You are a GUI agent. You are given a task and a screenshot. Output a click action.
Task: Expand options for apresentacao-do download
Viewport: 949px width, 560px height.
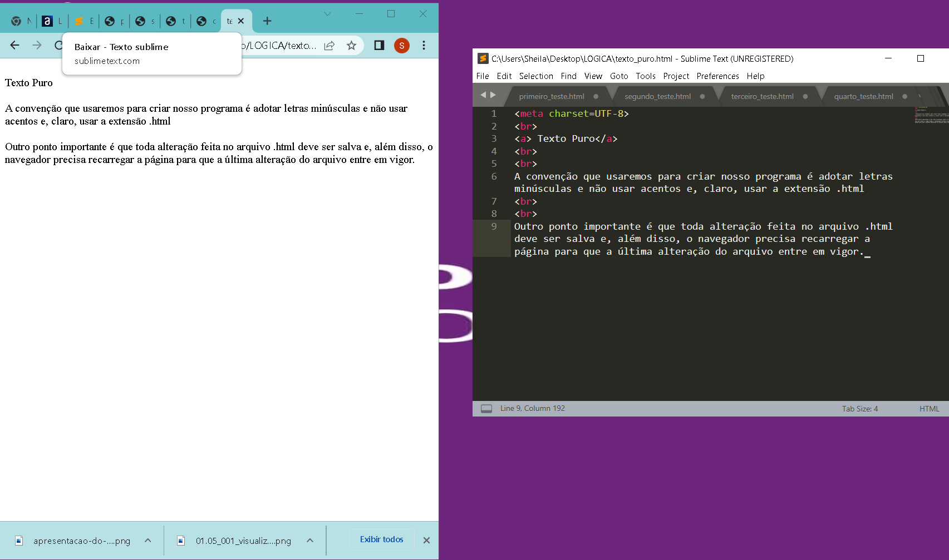coord(148,541)
